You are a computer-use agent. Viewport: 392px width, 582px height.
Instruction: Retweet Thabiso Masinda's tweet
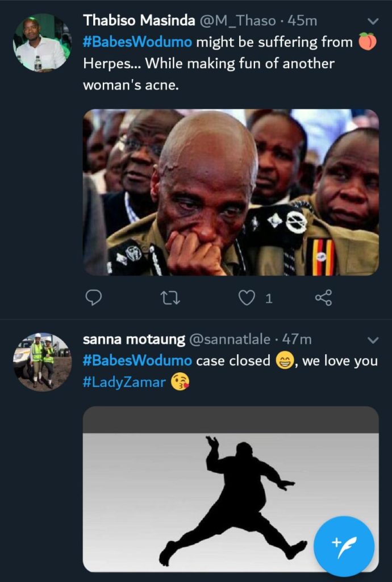(x=169, y=298)
